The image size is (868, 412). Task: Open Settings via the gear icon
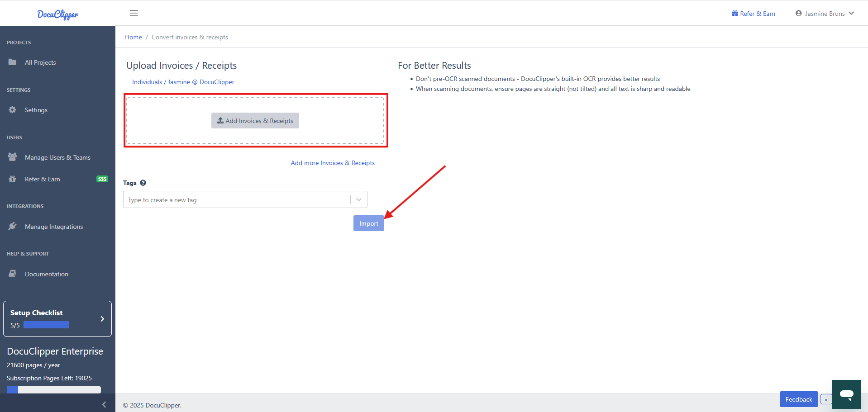pos(12,109)
